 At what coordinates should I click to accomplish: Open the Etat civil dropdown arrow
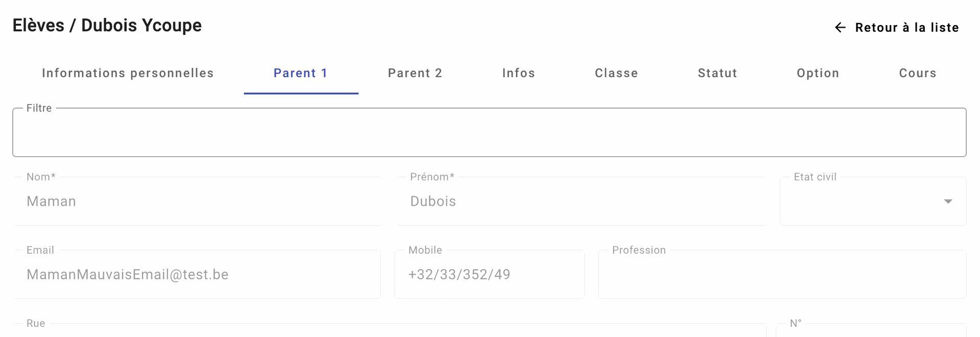coord(948,202)
